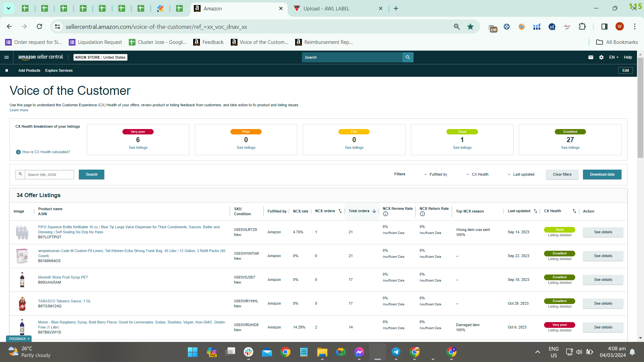See details for Monin Stone Fruit Syrup
This screenshot has height=362, width=644.
603,280
